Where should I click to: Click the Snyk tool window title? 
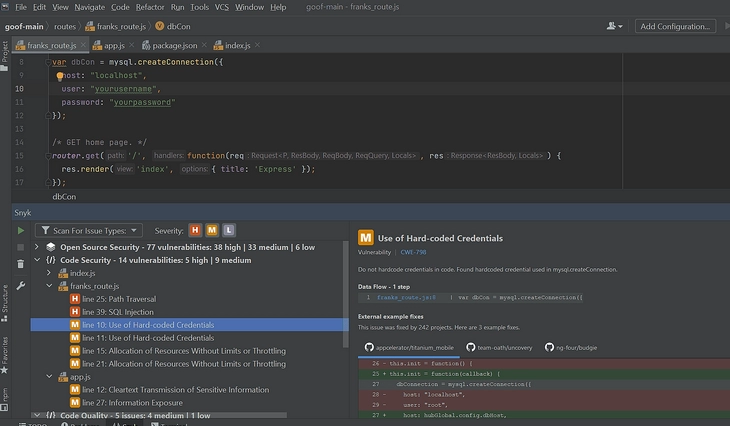[22, 213]
